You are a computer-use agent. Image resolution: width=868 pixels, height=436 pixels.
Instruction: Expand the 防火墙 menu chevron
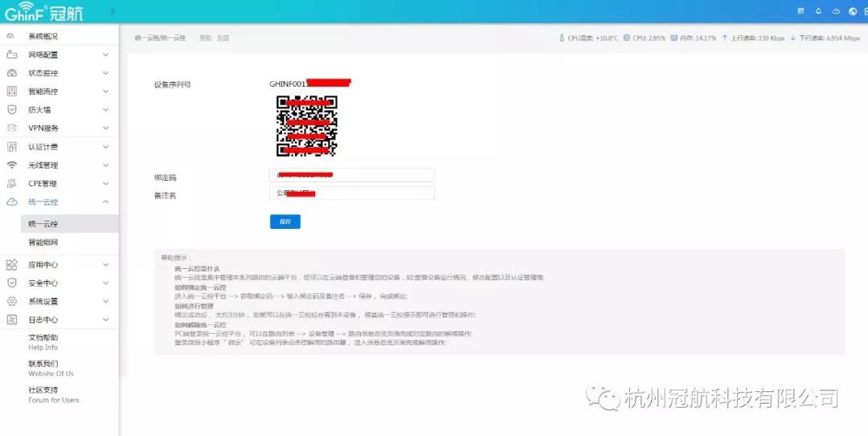tap(106, 109)
